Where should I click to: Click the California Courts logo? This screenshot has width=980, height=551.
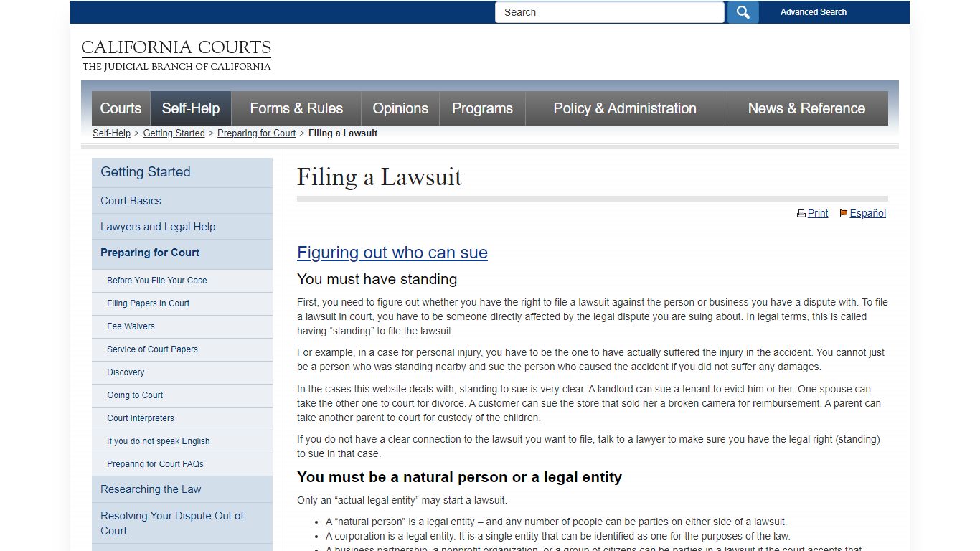pyautogui.click(x=176, y=55)
